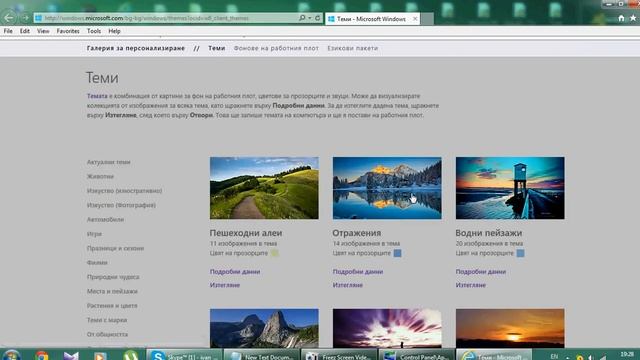Follow the Темата link in description
Viewport: 640px width, 360px height.
(x=97, y=96)
